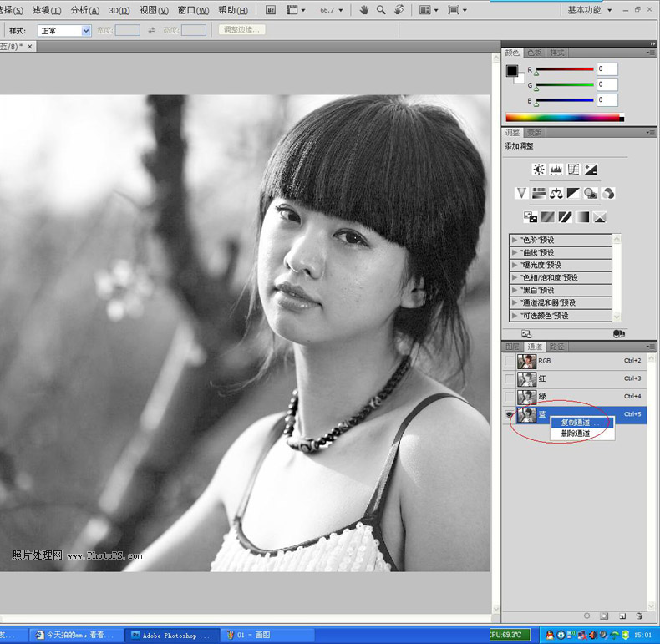Add a Hue/Saturation adjustment
This screenshot has height=644, width=660.
[539, 193]
